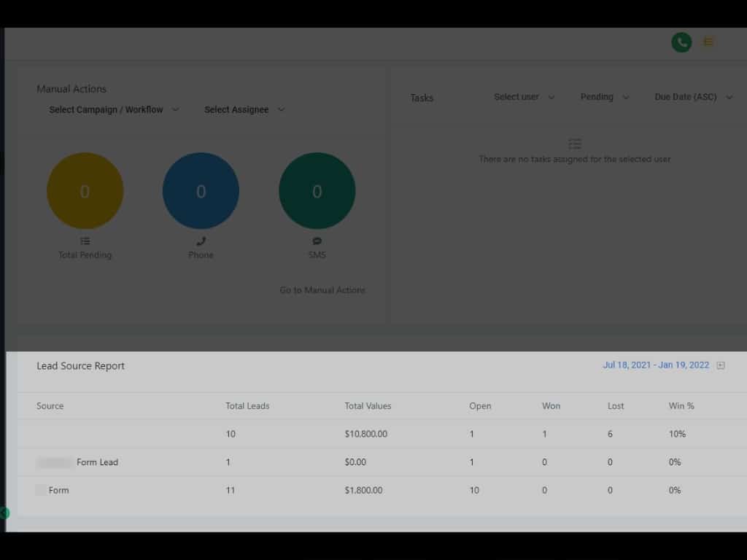The height and width of the screenshot is (560, 747).
Task: Click the green arrow icon at left edge
Action: pyautogui.click(x=4, y=513)
